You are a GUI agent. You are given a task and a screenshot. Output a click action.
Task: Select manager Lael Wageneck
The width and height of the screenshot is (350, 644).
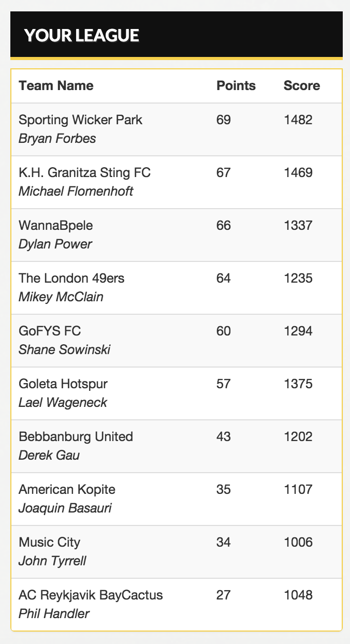tap(63, 403)
